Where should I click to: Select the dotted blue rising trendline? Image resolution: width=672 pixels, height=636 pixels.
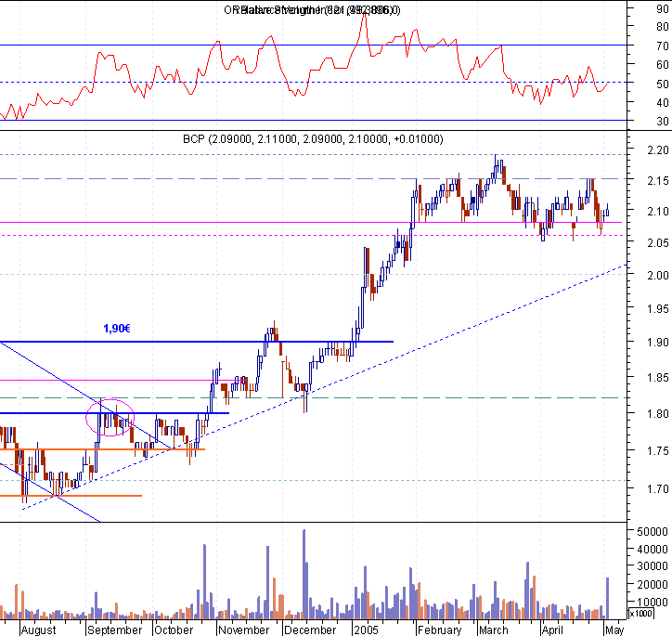tap(324, 387)
